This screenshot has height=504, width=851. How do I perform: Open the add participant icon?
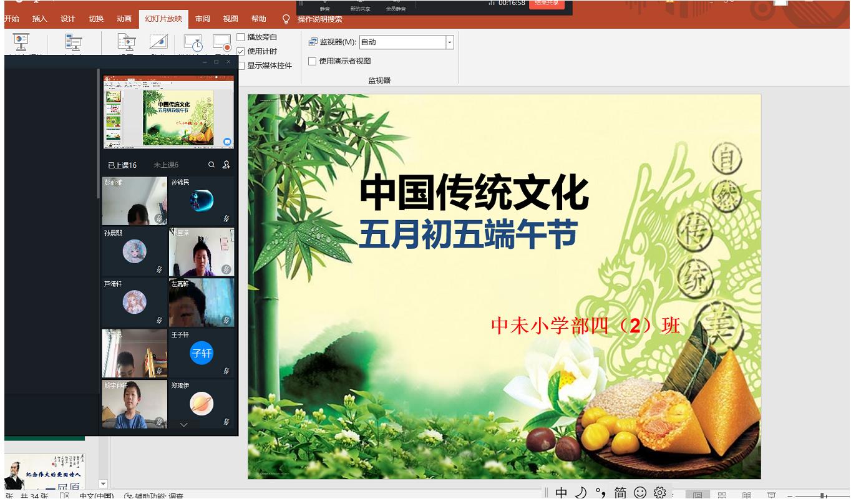tap(226, 165)
